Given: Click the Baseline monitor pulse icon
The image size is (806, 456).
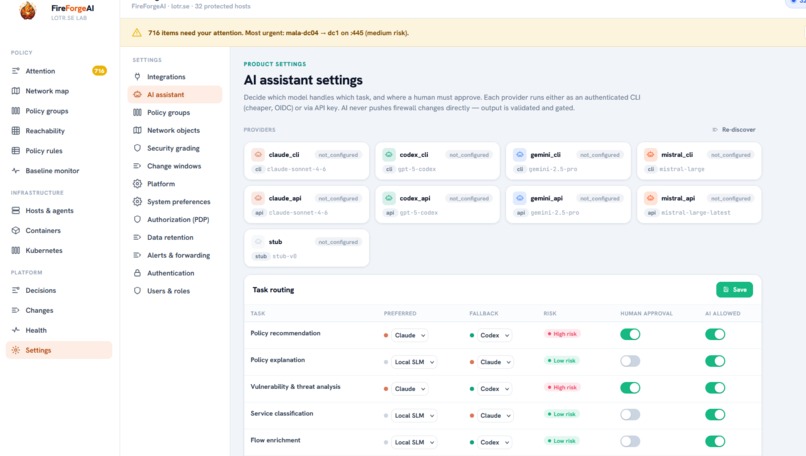Looking at the screenshot, I should [x=15, y=171].
